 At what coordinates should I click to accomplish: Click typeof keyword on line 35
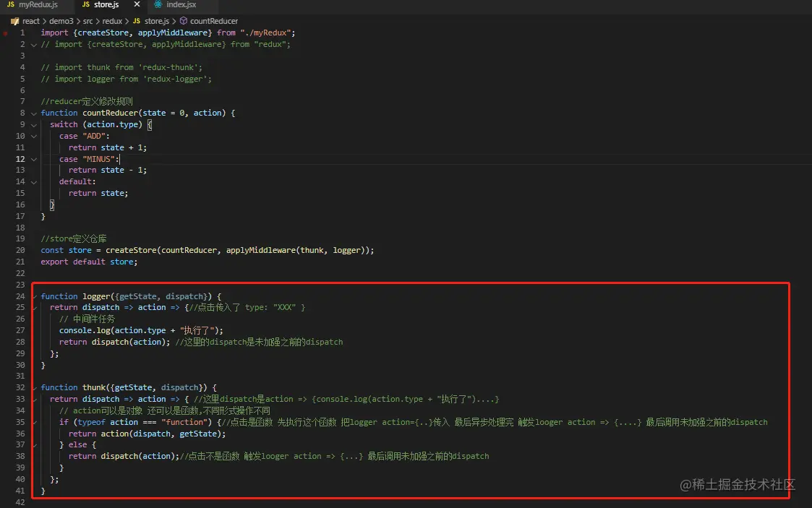[x=91, y=421]
